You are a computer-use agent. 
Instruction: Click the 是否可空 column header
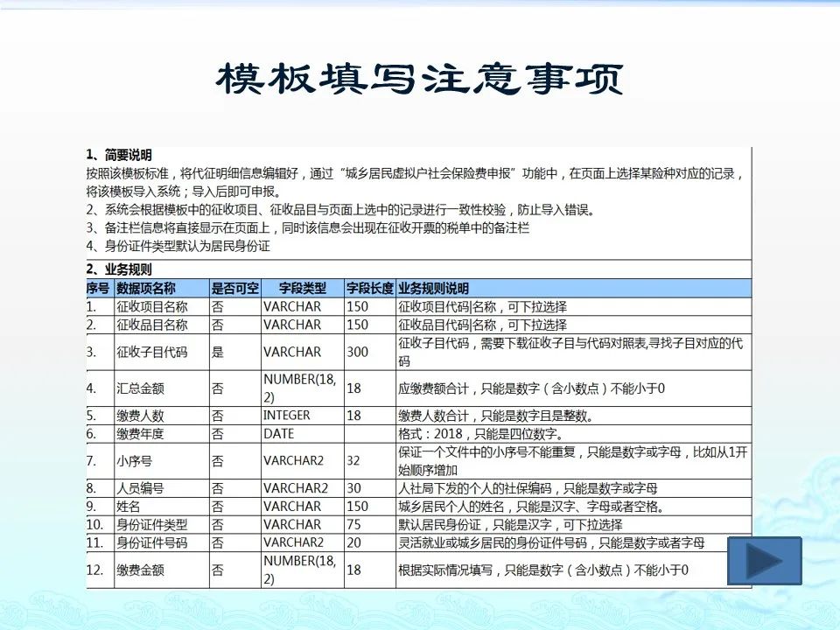pos(234,288)
